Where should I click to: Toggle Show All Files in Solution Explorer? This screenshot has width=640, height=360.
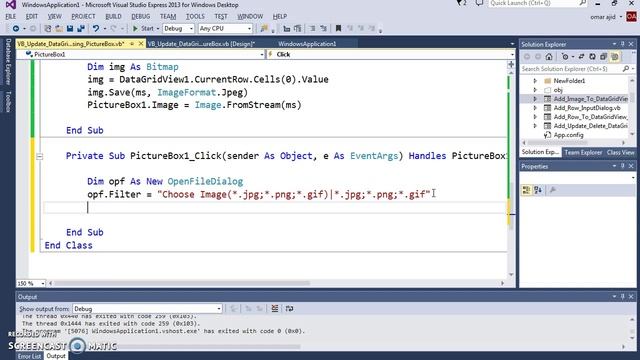[x=615, y=57]
